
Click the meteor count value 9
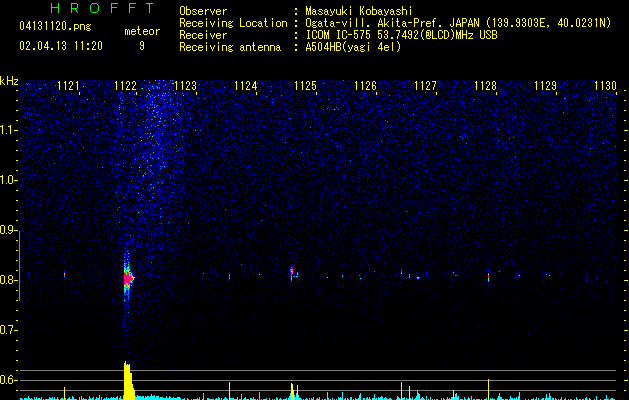pos(142,46)
